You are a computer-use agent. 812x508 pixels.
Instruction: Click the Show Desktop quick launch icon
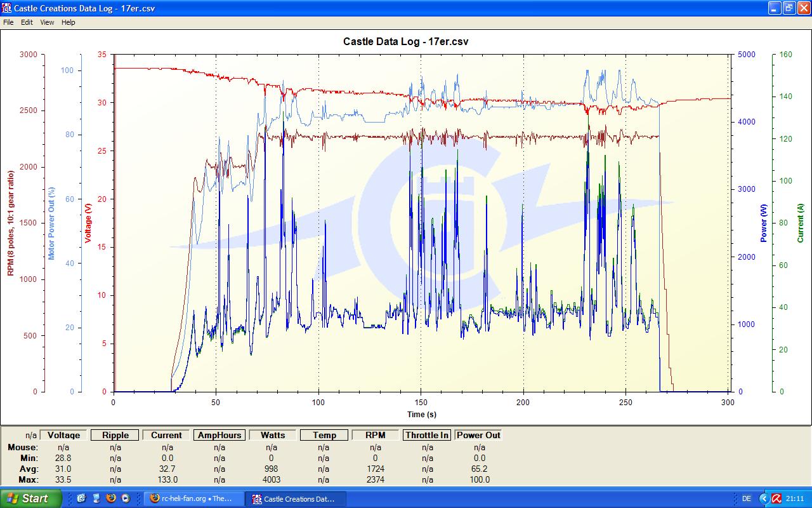pos(96,498)
